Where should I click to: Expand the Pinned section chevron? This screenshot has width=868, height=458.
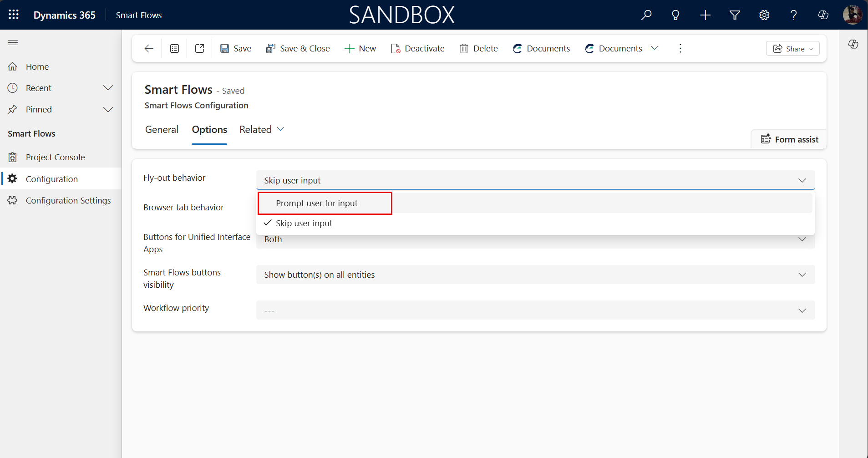pyautogui.click(x=108, y=109)
